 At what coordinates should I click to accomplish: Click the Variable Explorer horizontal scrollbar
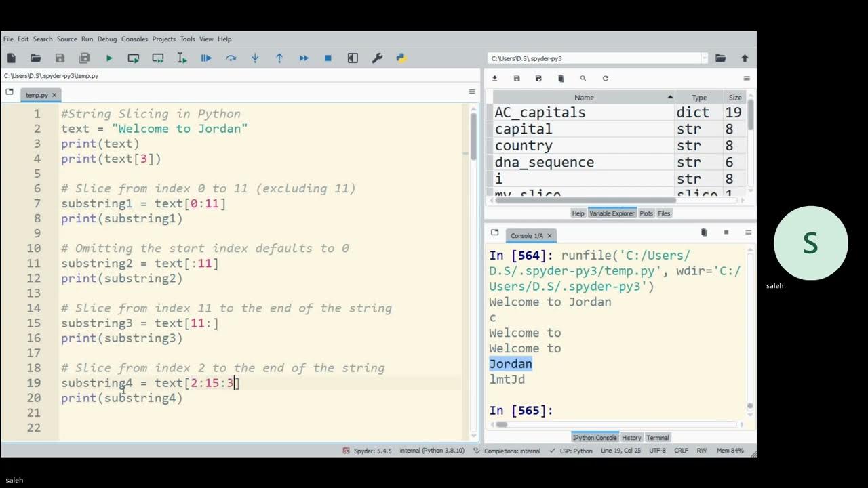(586, 200)
